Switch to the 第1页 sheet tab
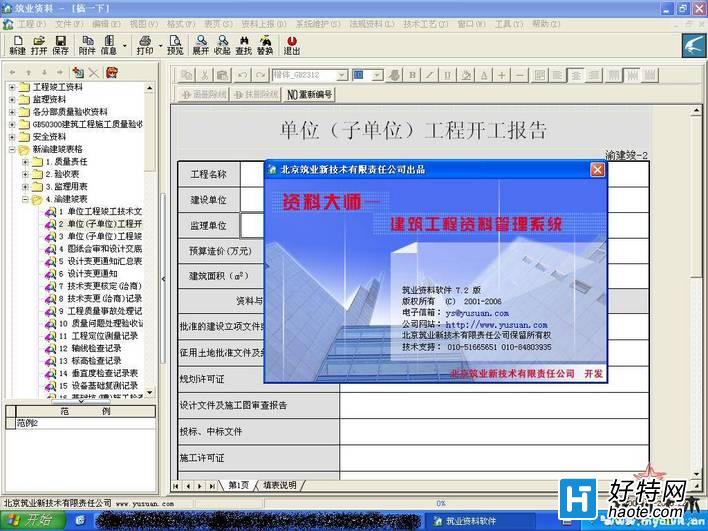Screen dimensions: 708x531 coord(238,485)
